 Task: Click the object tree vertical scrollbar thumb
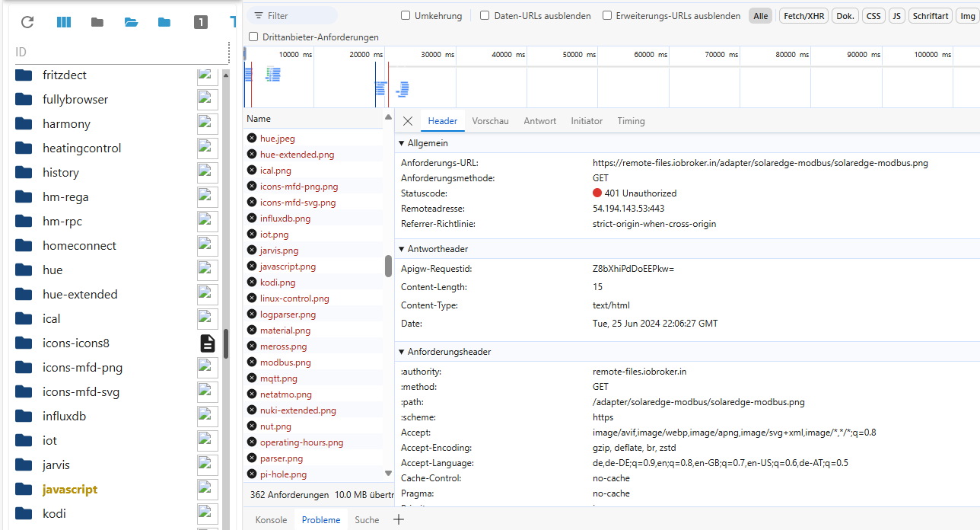[226, 343]
